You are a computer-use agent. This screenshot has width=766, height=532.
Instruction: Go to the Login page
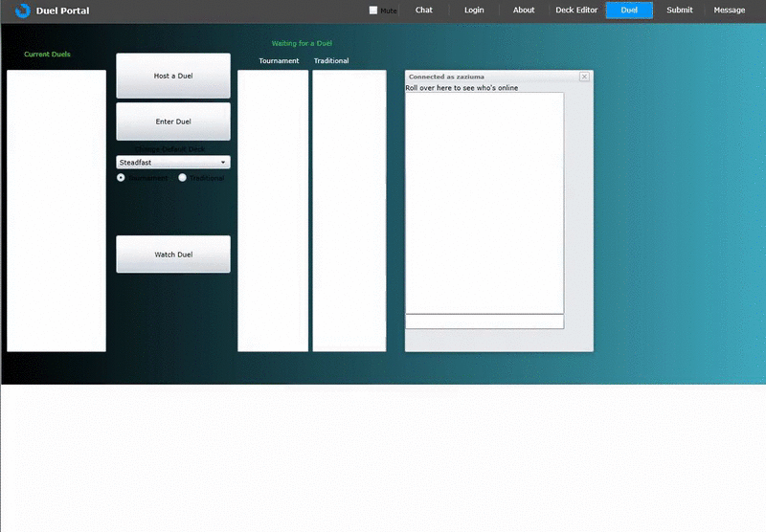[x=474, y=11]
